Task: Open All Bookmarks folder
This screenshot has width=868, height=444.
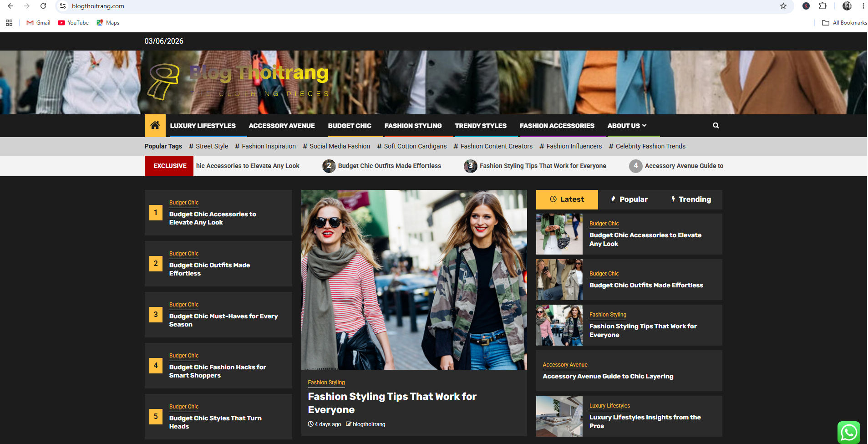Action: click(844, 23)
